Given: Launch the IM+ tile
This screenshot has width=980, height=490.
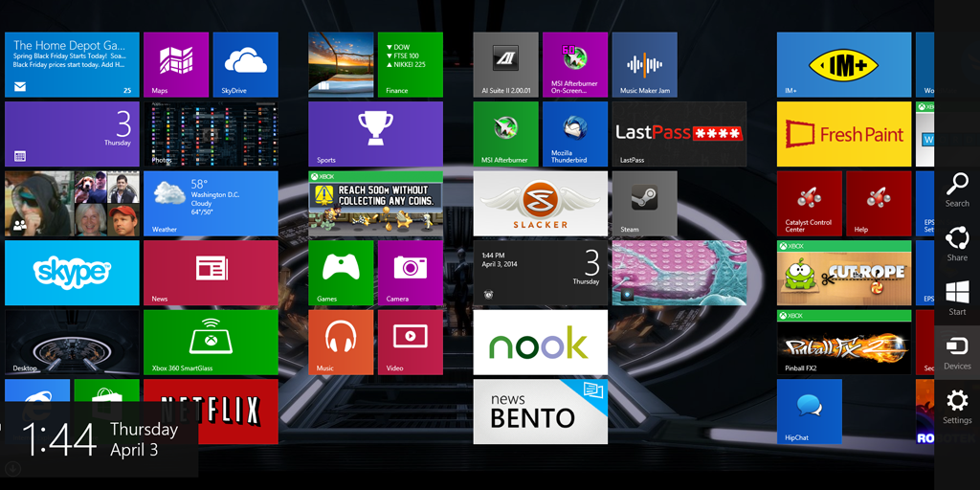Looking at the screenshot, I should click(x=844, y=65).
